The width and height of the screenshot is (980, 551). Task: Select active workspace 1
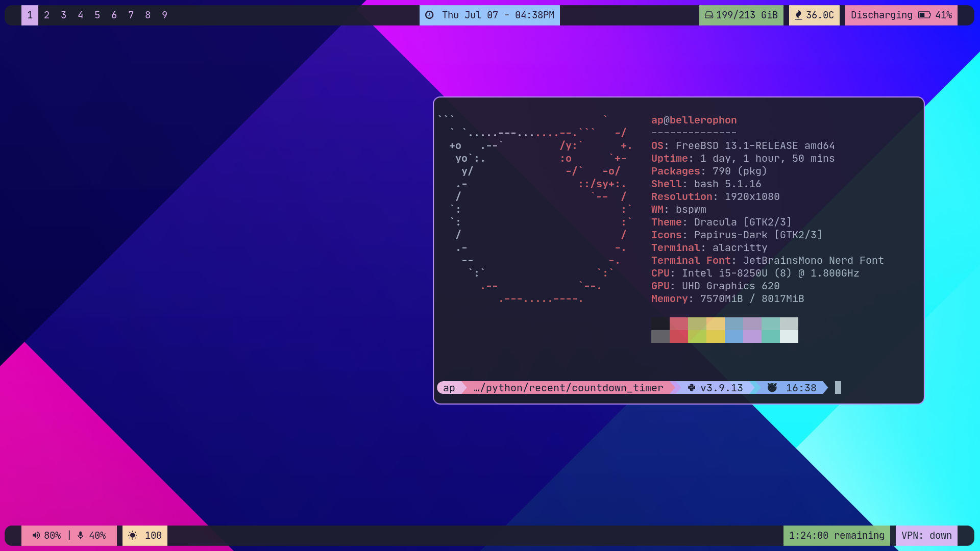coord(30,15)
